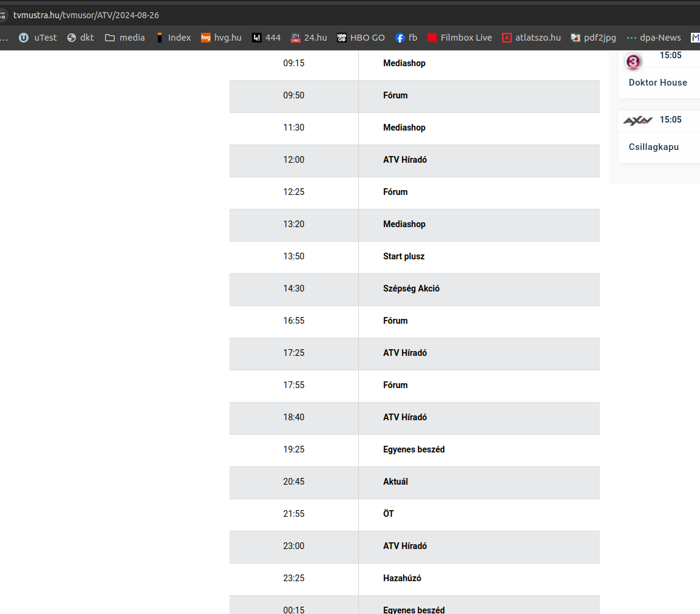Expand the media bookmarks folder
Image resolution: width=700 pixels, height=614 pixels.
click(x=125, y=38)
